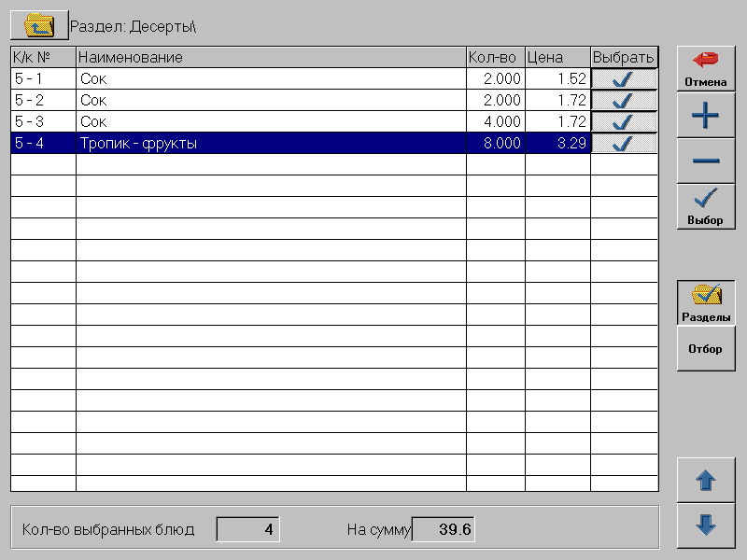Viewport: 747px width, 560px height.
Task: Select the Сок item in row 5 - 2
Action: tap(271, 100)
